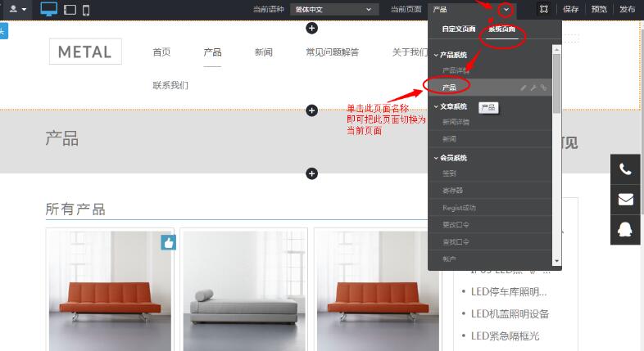The width and height of the screenshot is (644, 351).
Task: Select the 帐户 page entry
Action: pos(449,259)
